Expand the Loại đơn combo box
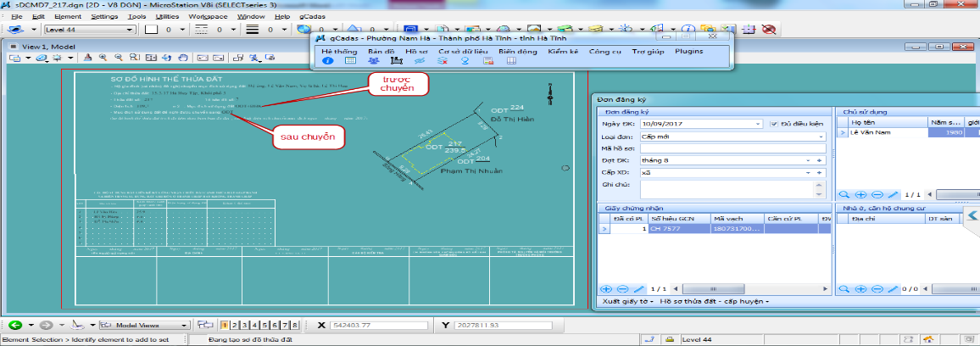Viewport: 980px width, 346px height. click(821, 136)
